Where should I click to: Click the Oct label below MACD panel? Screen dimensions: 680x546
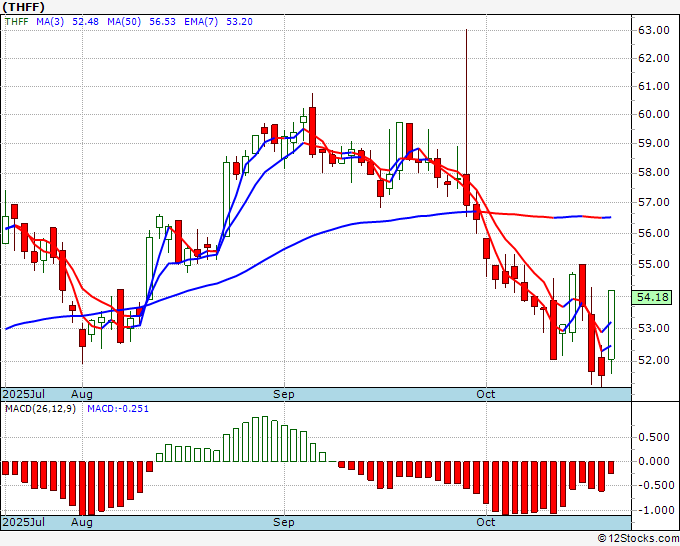click(485, 522)
